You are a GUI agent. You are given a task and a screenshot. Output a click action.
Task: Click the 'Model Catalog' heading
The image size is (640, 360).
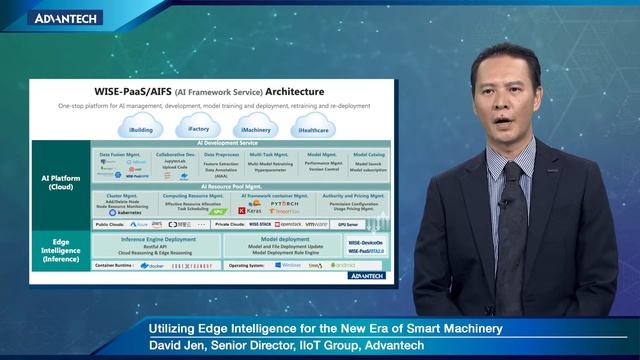[x=369, y=155]
